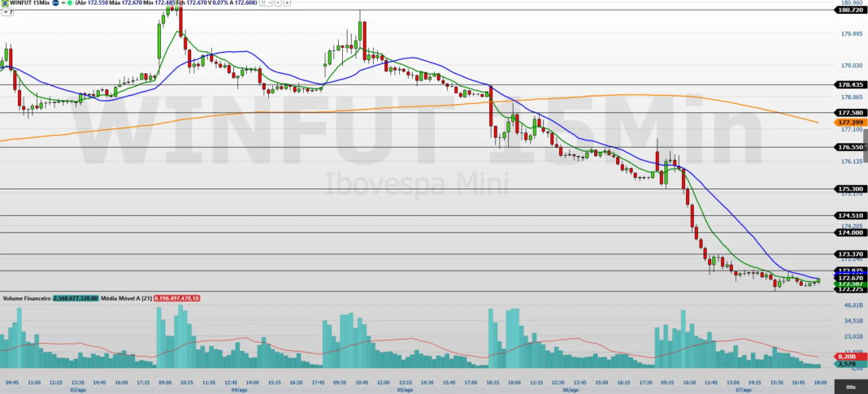868x394 pixels.
Task: Click the 17:45 time label on the axis
Action: pos(319,382)
